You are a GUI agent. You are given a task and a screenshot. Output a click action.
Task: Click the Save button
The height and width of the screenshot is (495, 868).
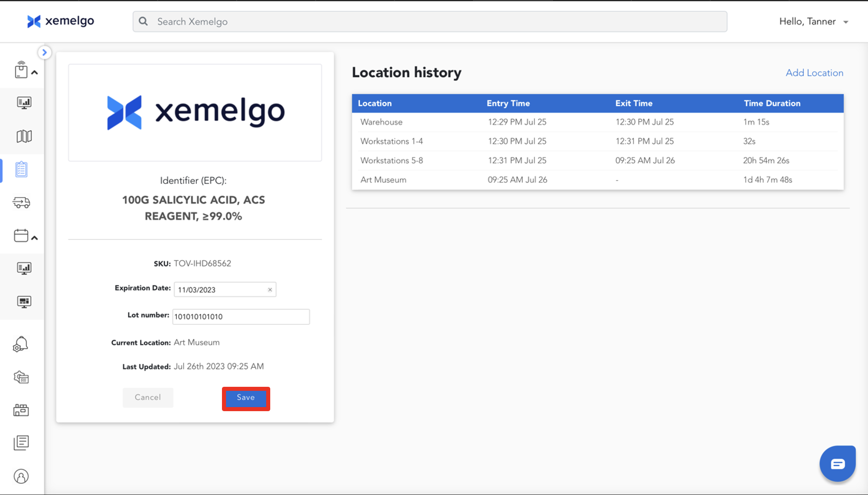(246, 398)
